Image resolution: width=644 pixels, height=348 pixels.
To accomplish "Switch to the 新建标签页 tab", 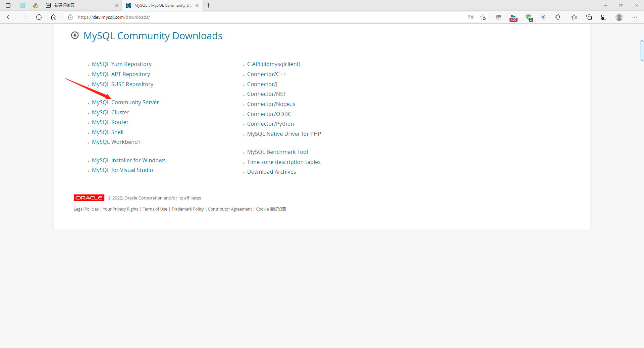I will pyautogui.click(x=82, y=5).
